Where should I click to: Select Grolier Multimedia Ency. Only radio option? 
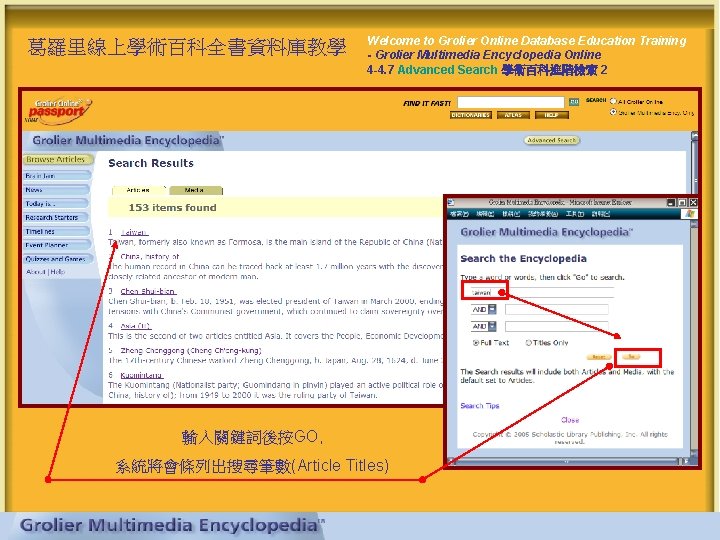coord(613,112)
